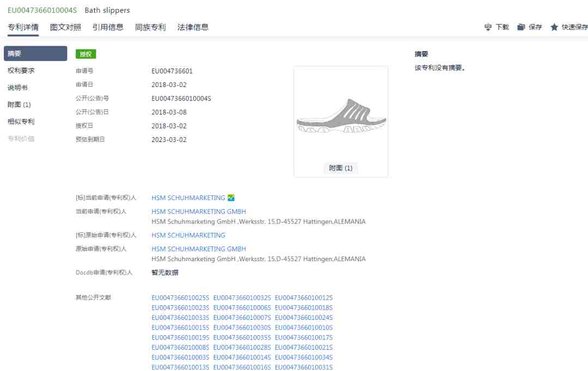
Task: Click the green icon beside HSM SCHUHMARKETING
Action: coord(231,198)
